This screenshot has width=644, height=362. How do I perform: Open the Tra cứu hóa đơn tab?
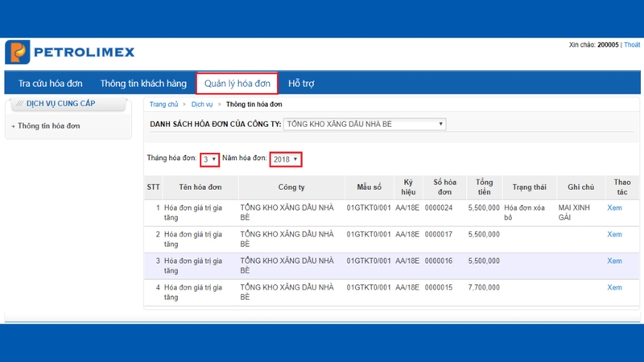(x=50, y=84)
